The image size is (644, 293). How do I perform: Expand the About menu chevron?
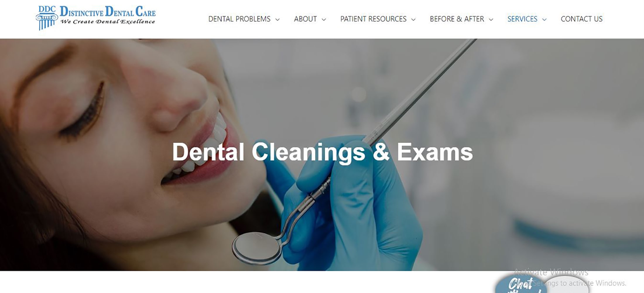(x=324, y=20)
